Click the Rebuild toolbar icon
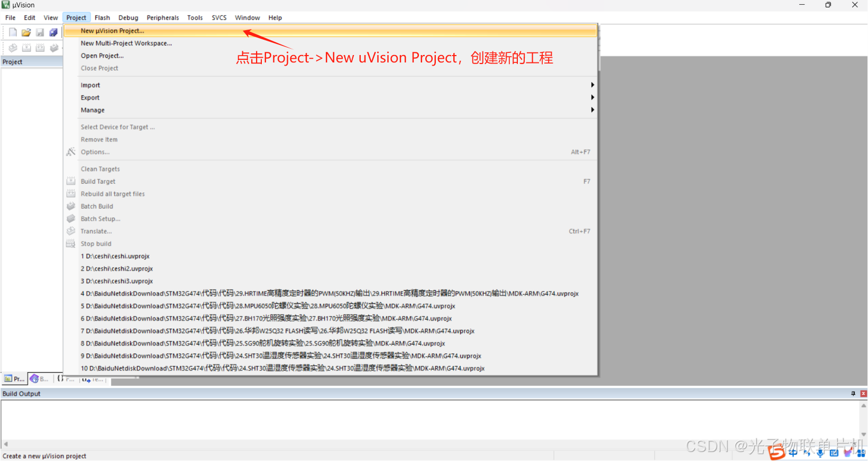 click(x=40, y=48)
